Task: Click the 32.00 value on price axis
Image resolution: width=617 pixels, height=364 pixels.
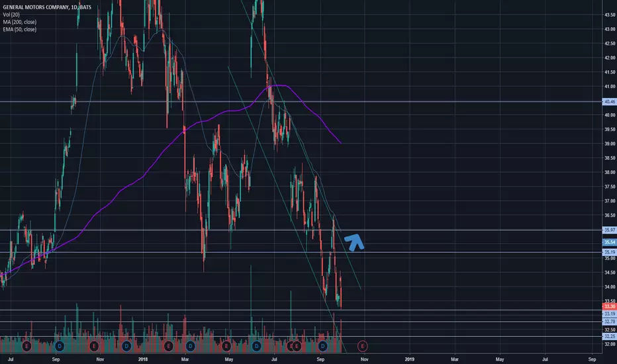Action: [610, 344]
